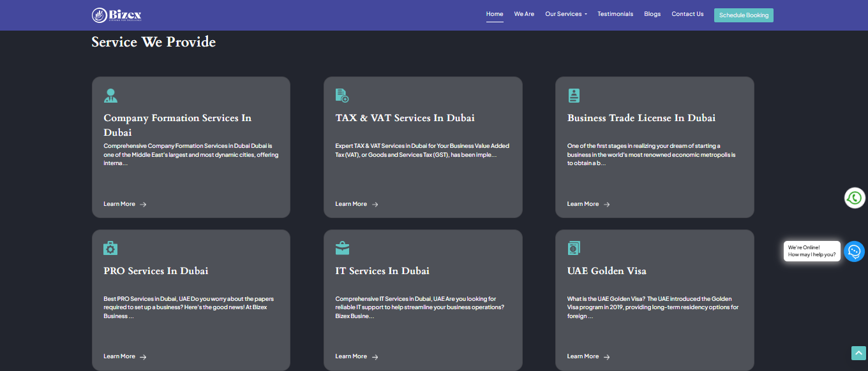This screenshot has width=868, height=371.
Task: Select the Business Trade License icon
Action: 574,95
